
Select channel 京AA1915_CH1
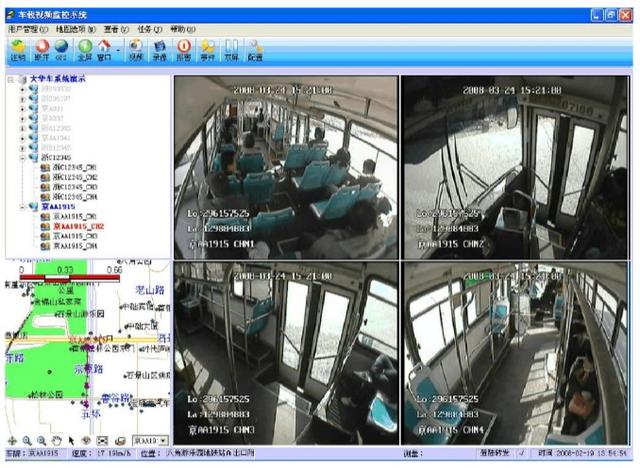(x=75, y=216)
